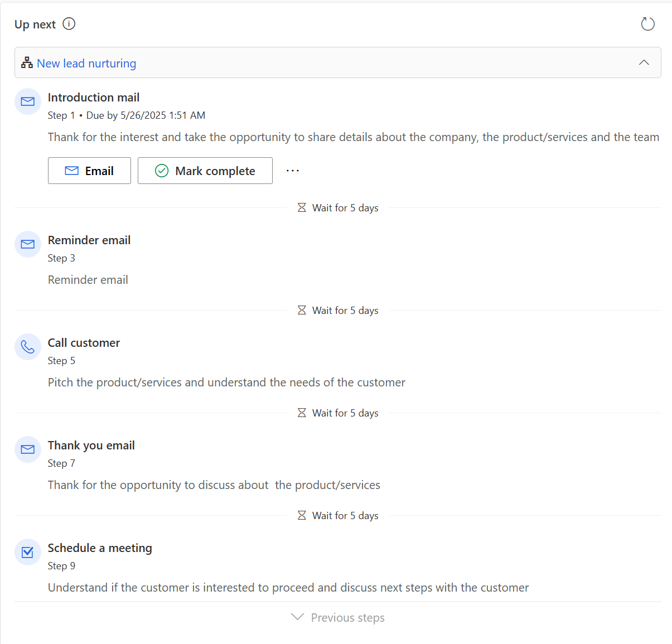
Task: Mark Introduction mail step complete
Action: (205, 171)
